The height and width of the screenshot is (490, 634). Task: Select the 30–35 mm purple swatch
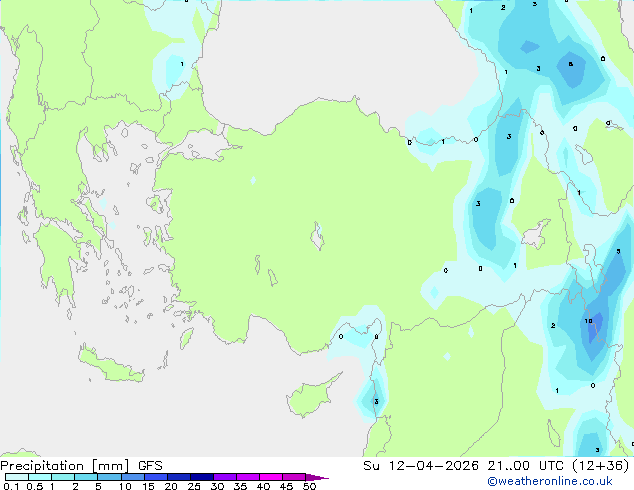(x=224, y=477)
